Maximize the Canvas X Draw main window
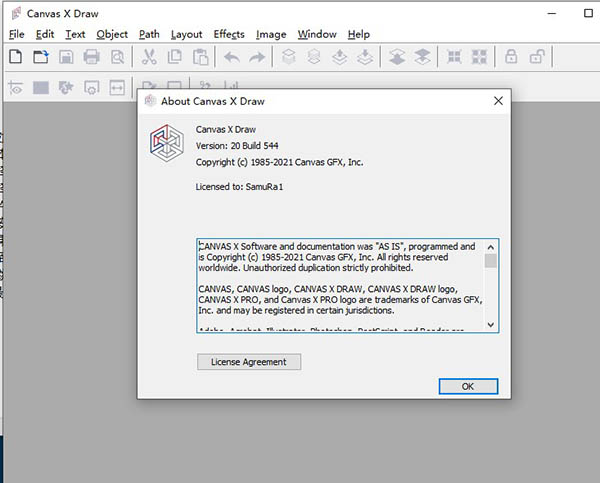The image size is (600, 483). tap(589, 13)
